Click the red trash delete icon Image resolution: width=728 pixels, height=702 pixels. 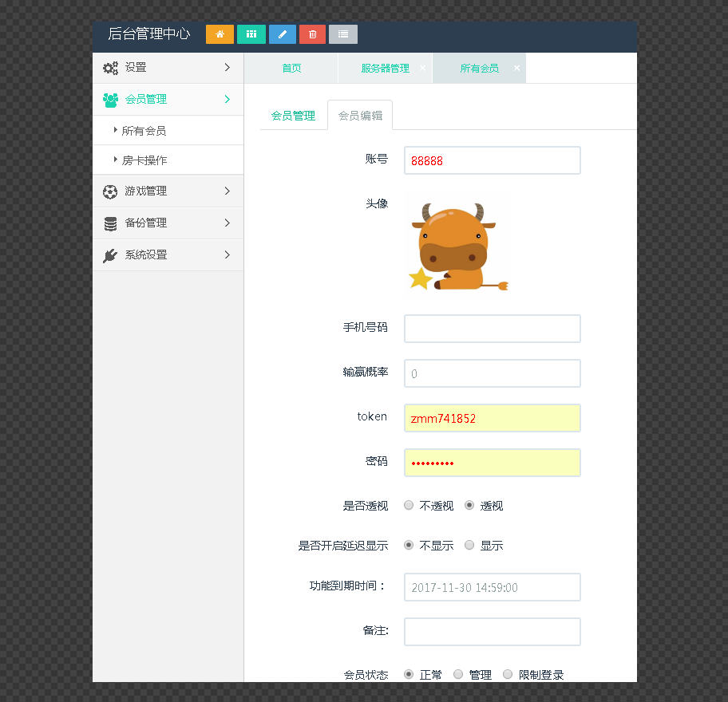tap(312, 34)
